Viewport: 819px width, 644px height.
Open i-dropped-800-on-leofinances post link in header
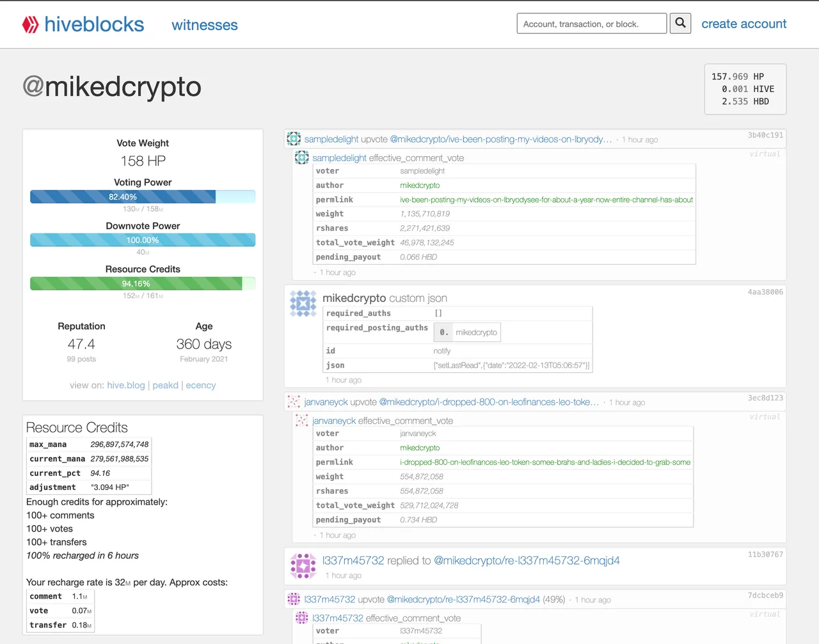tap(489, 402)
